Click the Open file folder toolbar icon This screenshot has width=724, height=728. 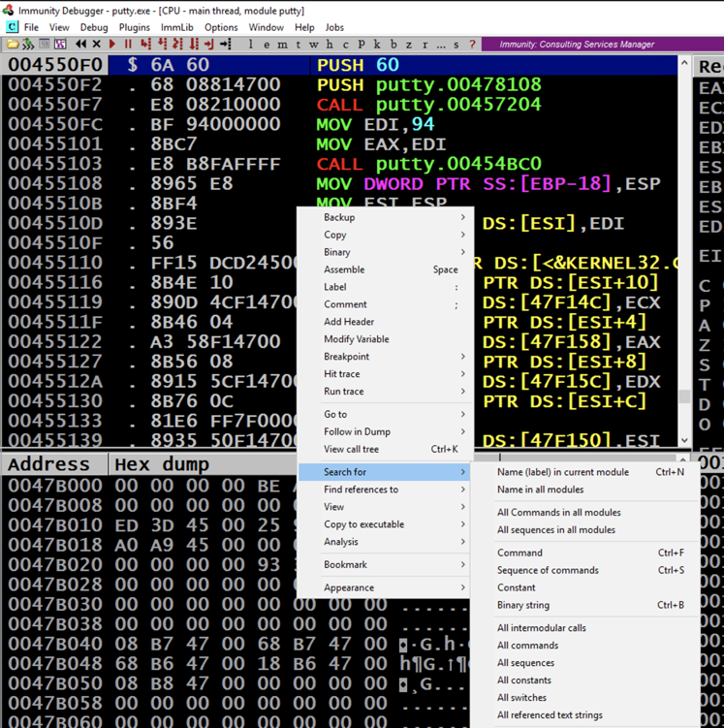point(13,45)
